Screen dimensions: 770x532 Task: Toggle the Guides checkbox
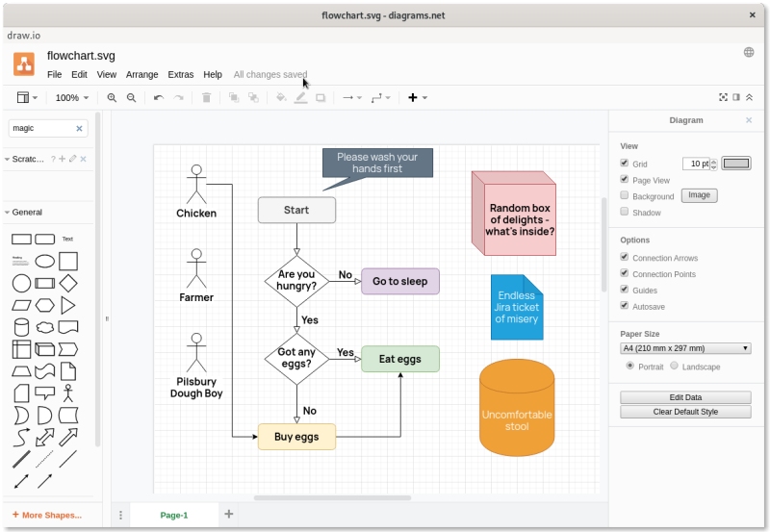click(624, 289)
